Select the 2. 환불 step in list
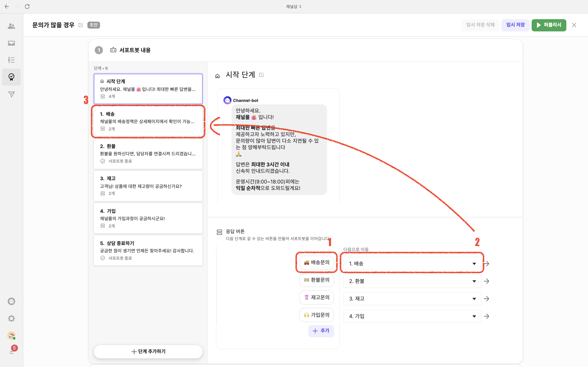The image size is (588, 367). (148, 153)
